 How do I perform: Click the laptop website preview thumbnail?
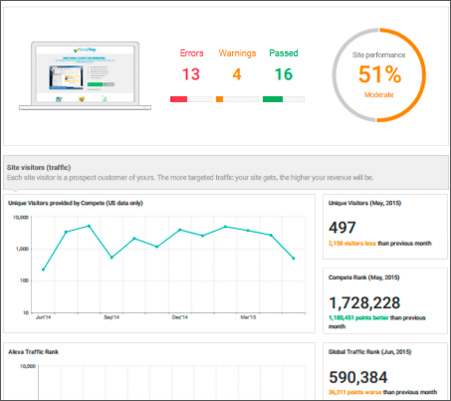[85, 76]
